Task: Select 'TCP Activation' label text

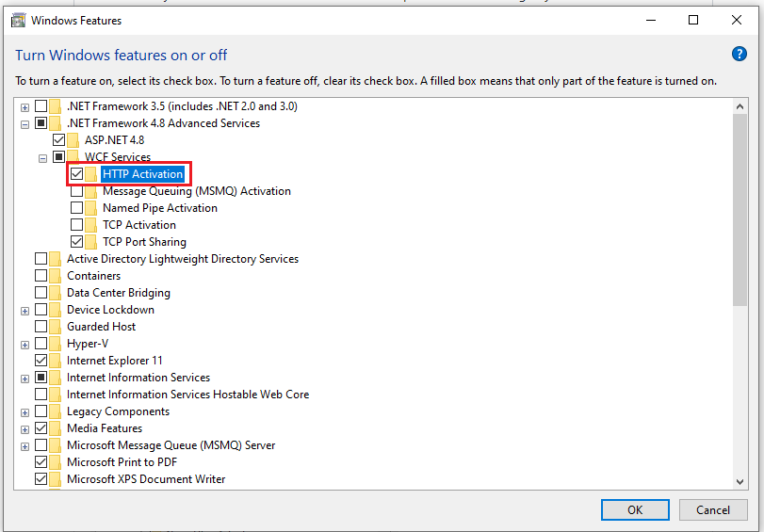Action: click(139, 225)
